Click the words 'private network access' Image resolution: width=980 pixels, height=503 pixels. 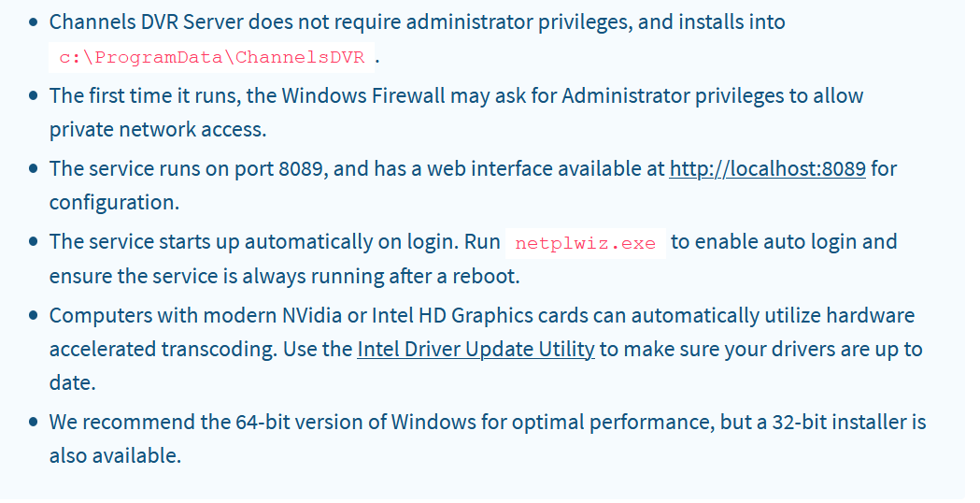159,130
